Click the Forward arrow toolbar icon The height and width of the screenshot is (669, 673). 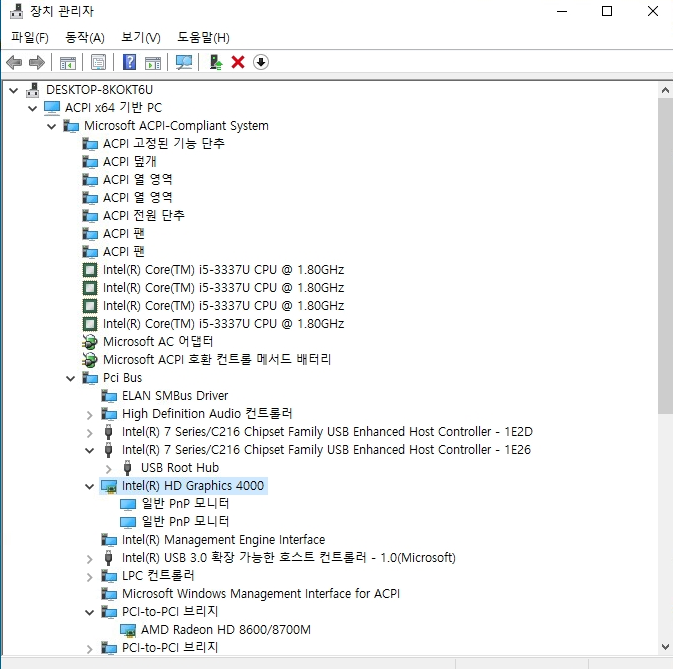pos(37,62)
